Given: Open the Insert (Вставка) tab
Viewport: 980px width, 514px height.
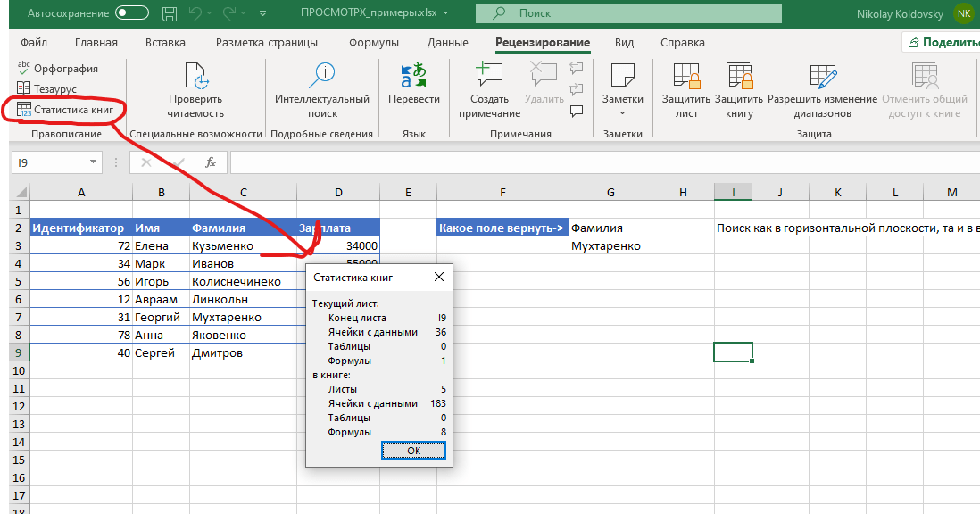Looking at the screenshot, I should [x=165, y=43].
